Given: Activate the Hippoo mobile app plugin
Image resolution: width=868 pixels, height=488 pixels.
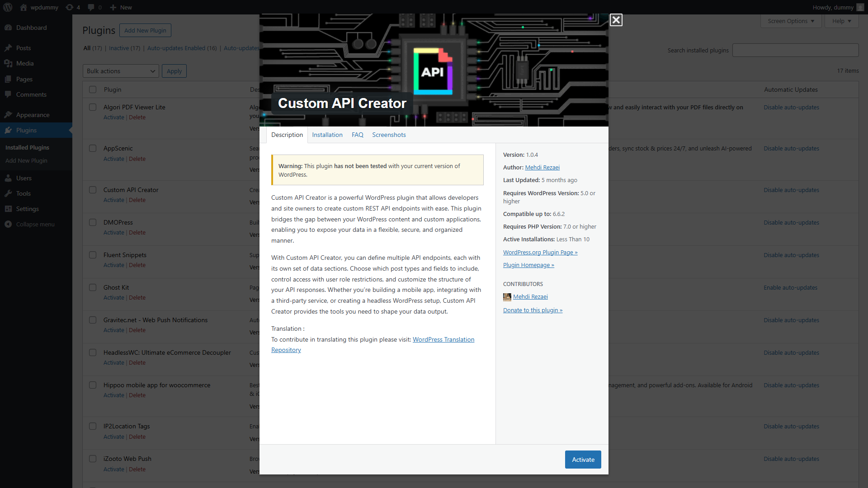Looking at the screenshot, I should pos(113,395).
